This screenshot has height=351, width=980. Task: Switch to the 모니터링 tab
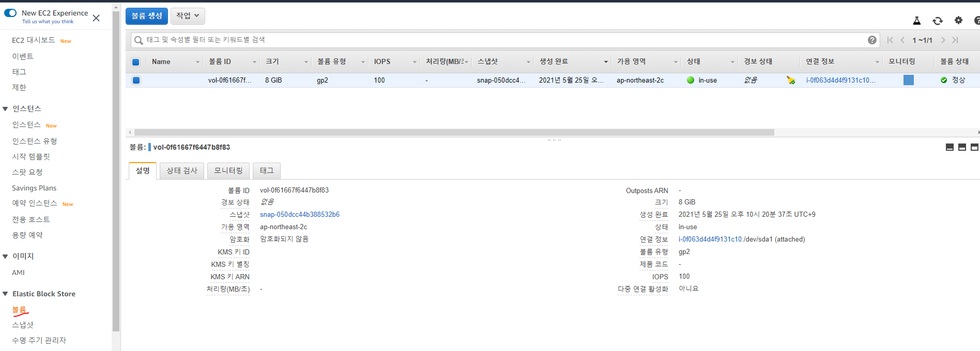click(x=228, y=171)
